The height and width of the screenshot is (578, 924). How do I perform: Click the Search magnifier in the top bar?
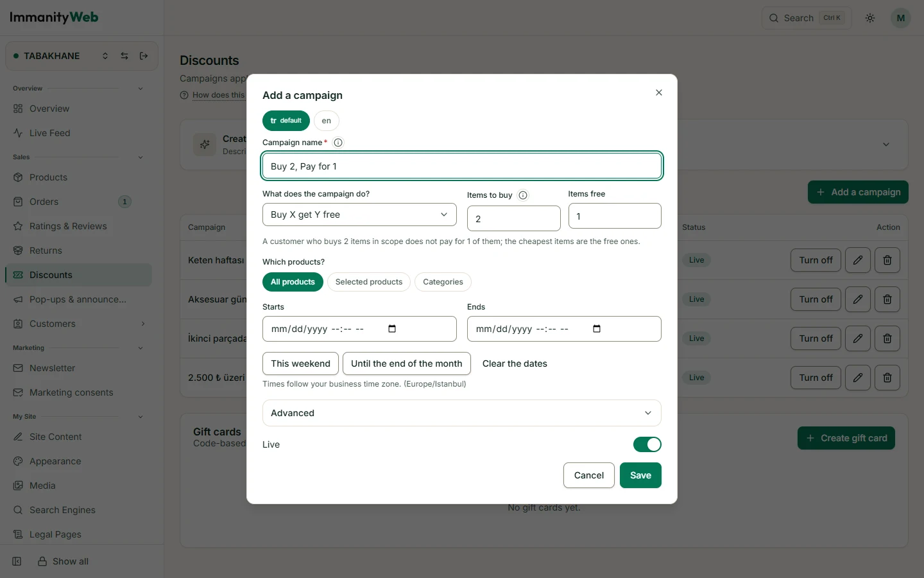[x=774, y=18]
